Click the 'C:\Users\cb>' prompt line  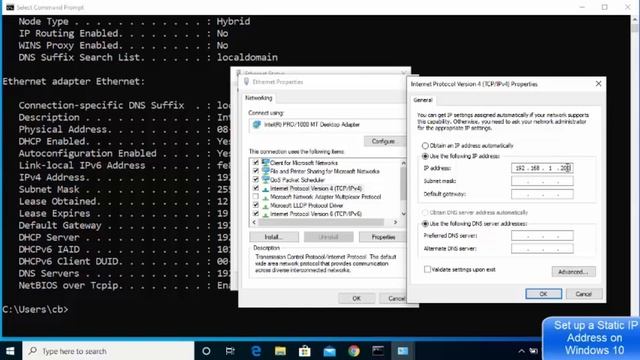pyautogui.click(x=36, y=309)
